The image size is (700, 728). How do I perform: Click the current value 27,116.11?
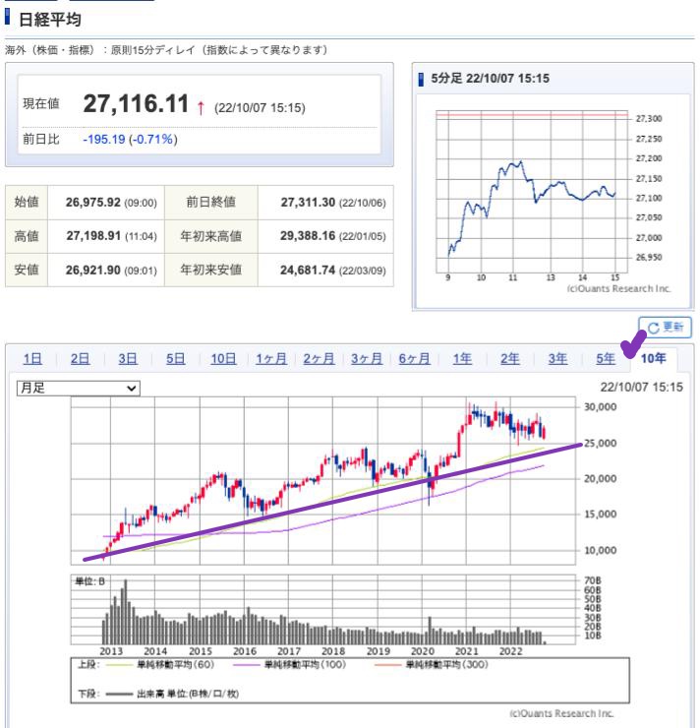[136, 103]
